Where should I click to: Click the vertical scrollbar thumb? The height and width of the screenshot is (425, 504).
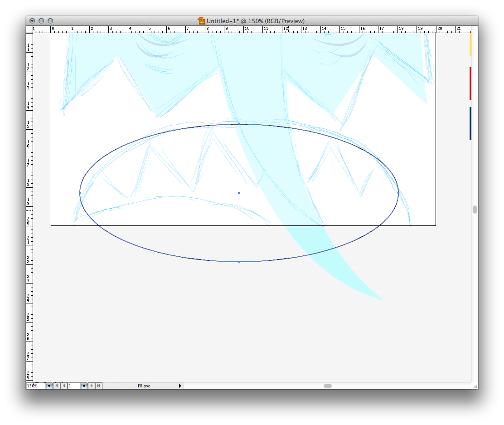[x=475, y=209]
